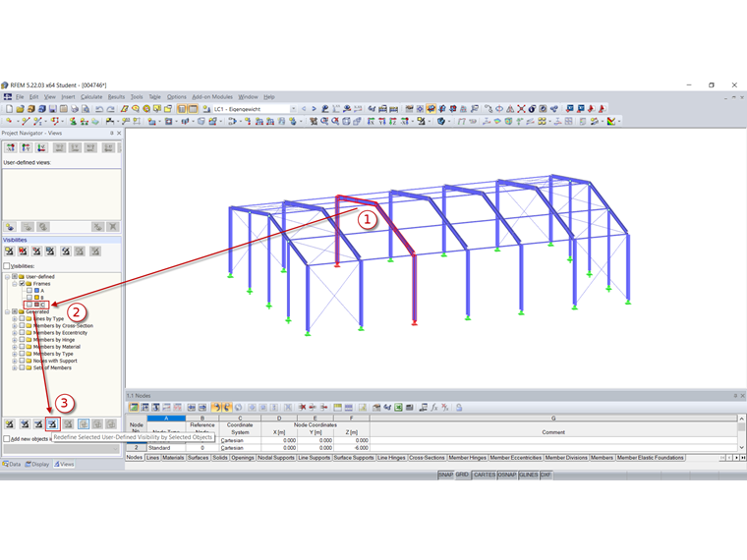Click the vertical scrollbar of Nodes table
The width and height of the screenshot is (747, 560).
(741, 433)
